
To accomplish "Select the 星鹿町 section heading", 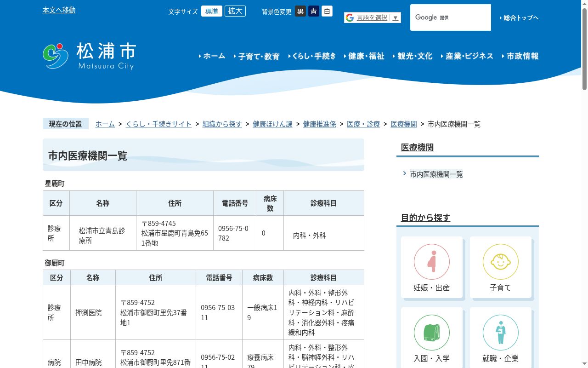I will pos(55,184).
